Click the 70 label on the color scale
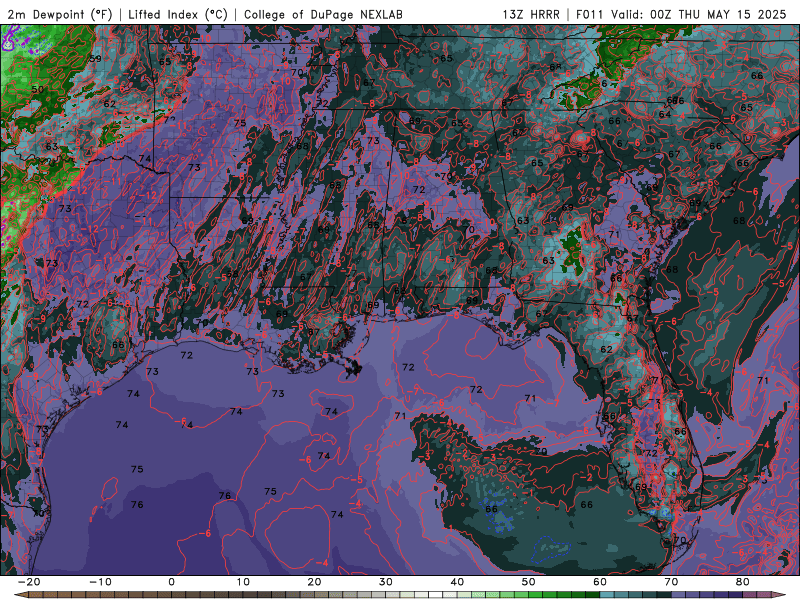Image resolution: width=800 pixels, height=600 pixels. [x=671, y=582]
